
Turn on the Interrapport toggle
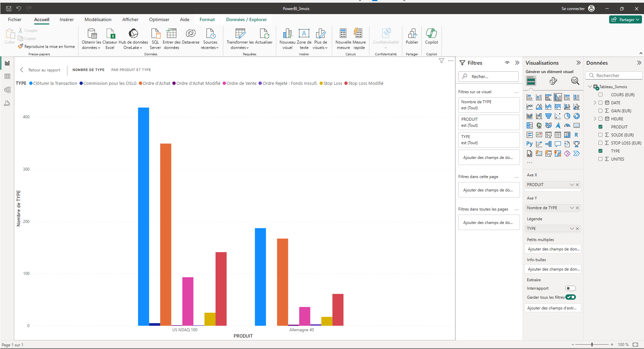click(570, 288)
